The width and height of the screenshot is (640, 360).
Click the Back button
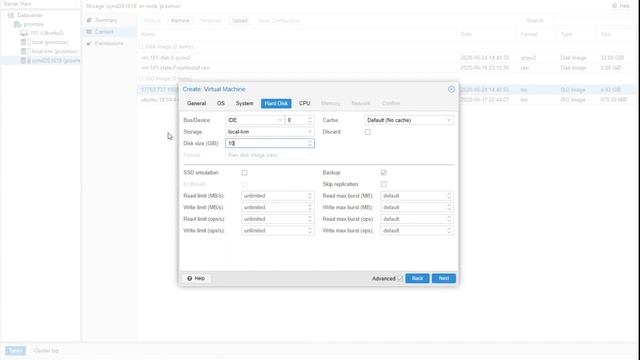(417, 278)
